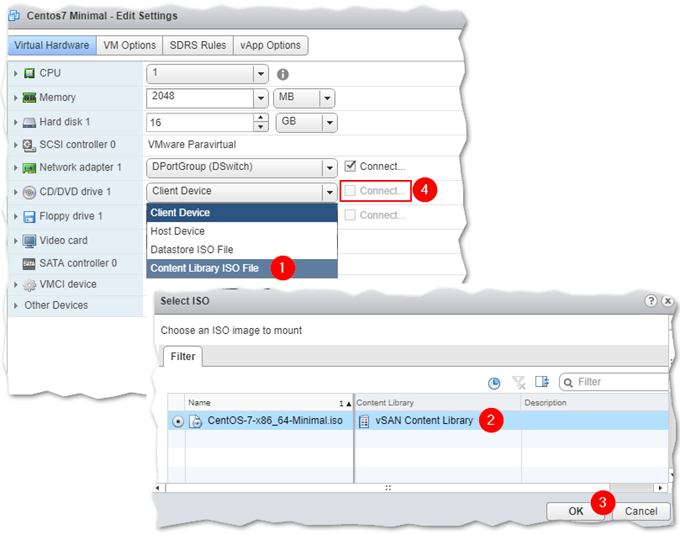The width and height of the screenshot is (680, 535).
Task: Open the CD/DVD Client Device dropdown
Action: [x=330, y=192]
